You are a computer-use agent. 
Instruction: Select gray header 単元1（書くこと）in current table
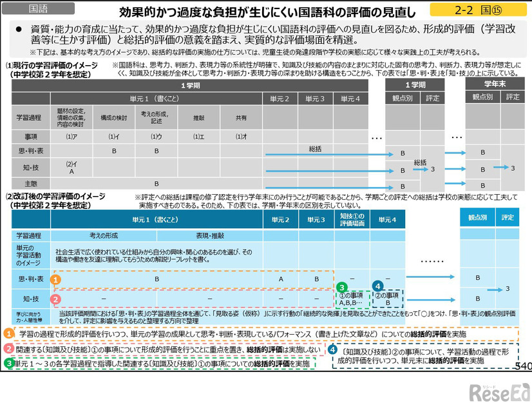[157, 99]
